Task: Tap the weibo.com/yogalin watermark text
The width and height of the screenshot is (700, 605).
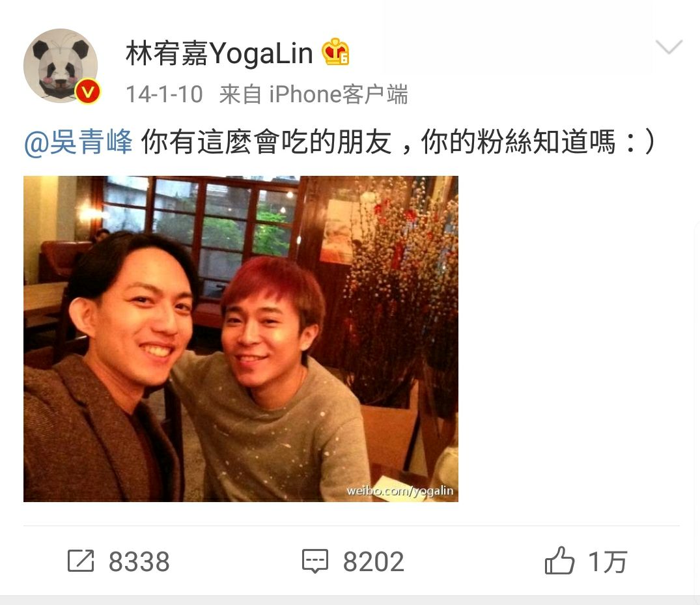Action: point(400,490)
